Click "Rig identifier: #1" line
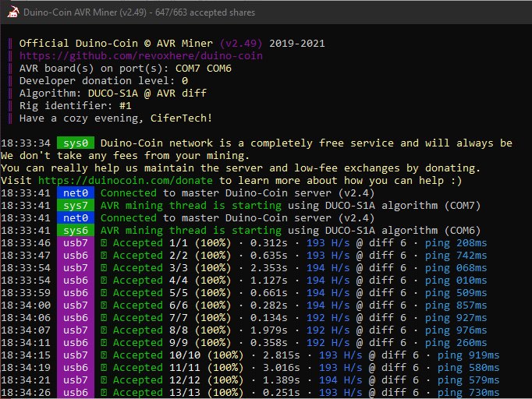This screenshot has height=399, width=532. pyautogui.click(x=76, y=106)
